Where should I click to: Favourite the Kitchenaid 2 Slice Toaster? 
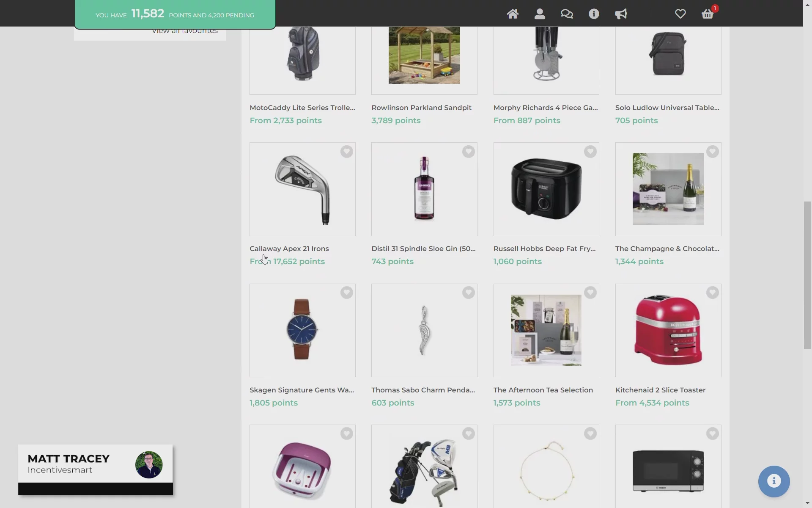pos(712,293)
